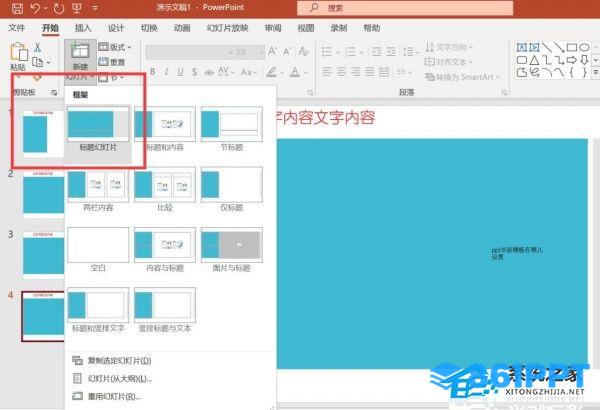Open the 节 section dropdown

pos(111,78)
